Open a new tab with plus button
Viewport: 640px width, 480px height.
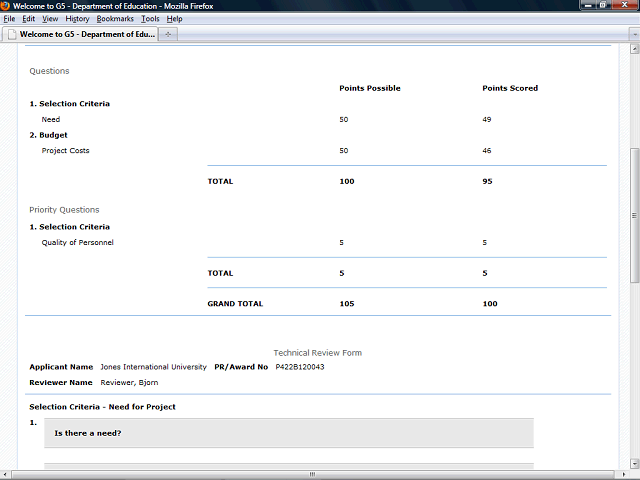point(168,34)
